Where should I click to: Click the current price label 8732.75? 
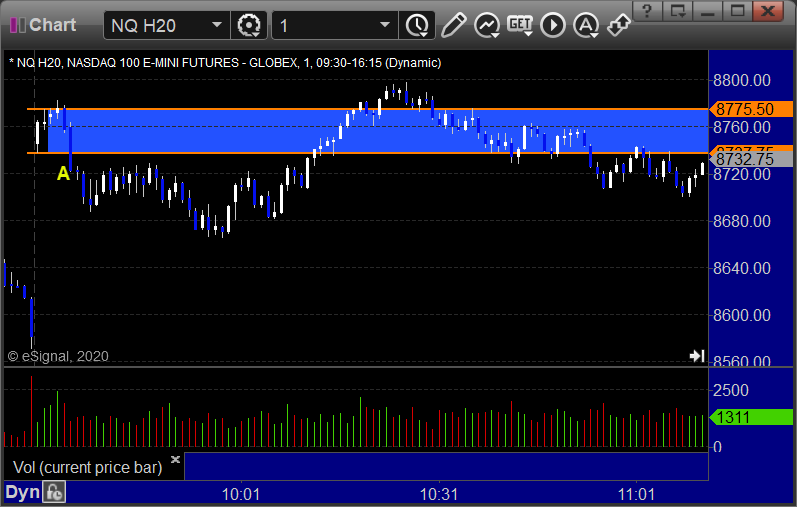751,159
